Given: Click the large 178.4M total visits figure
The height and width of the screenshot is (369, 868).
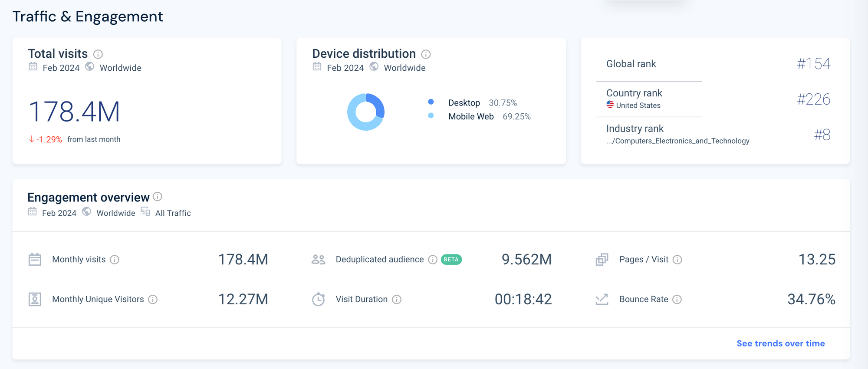Looking at the screenshot, I should tap(74, 112).
